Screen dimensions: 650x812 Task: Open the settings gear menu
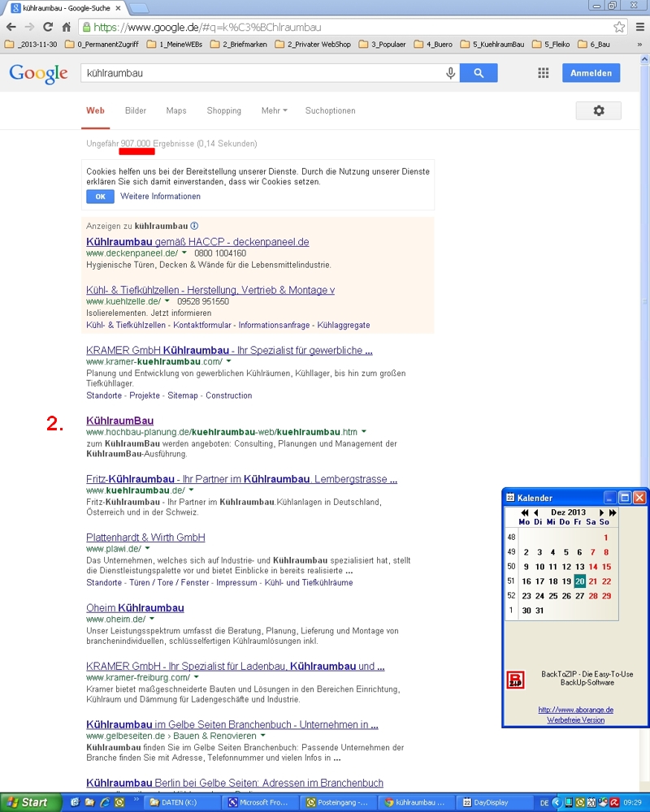pyautogui.click(x=598, y=111)
